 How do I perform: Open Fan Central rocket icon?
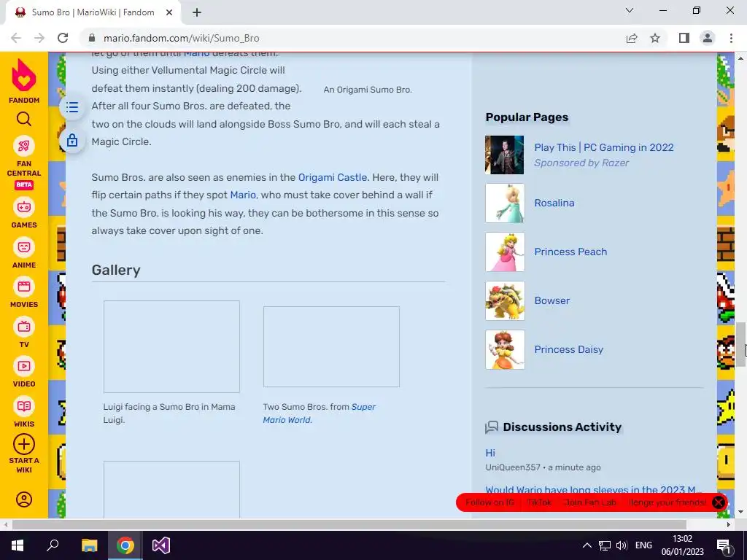click(x=24, y=146)
